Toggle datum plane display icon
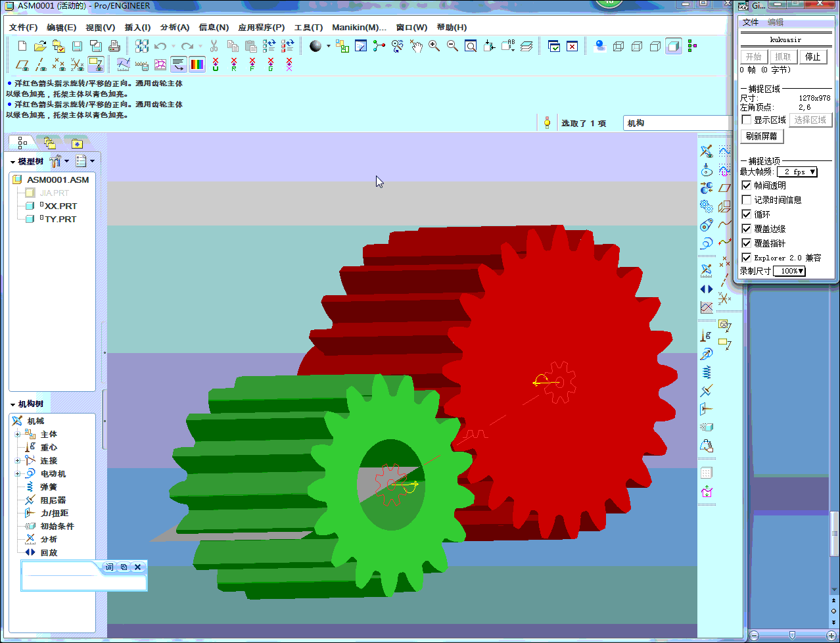 click(x=22, y=64)
